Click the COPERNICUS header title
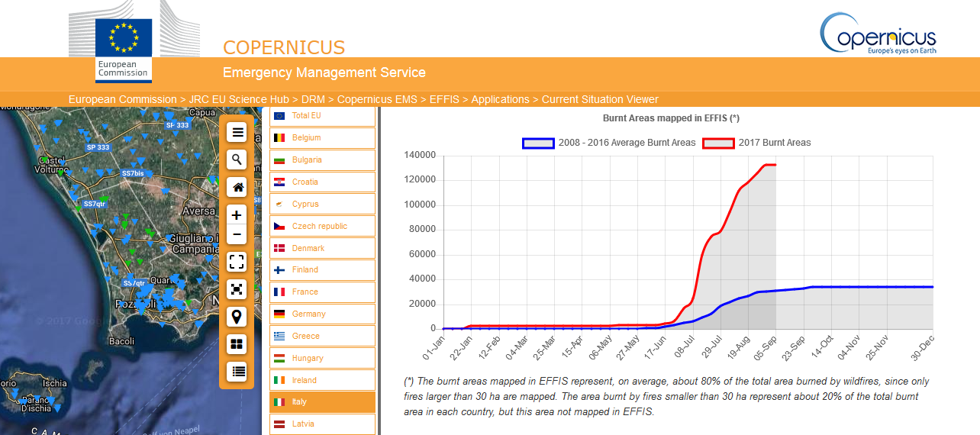Screen dimensions: 980x435 click(284, 47)
